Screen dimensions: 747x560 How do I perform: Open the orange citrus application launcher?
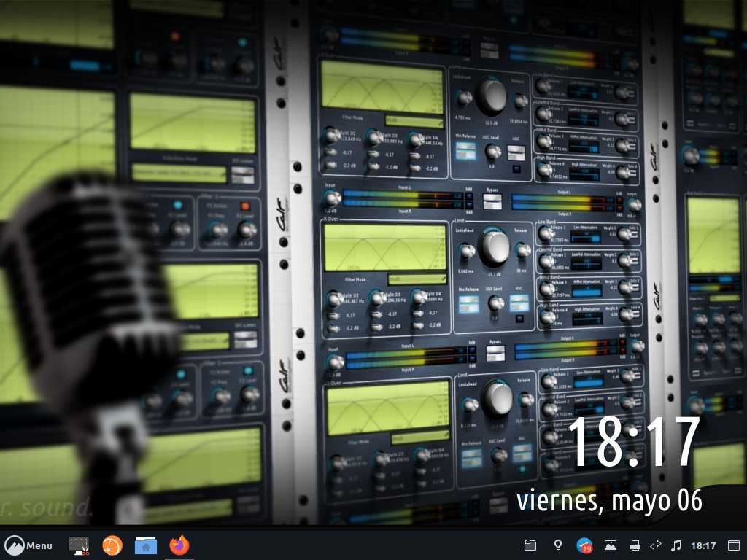point(112,545)
